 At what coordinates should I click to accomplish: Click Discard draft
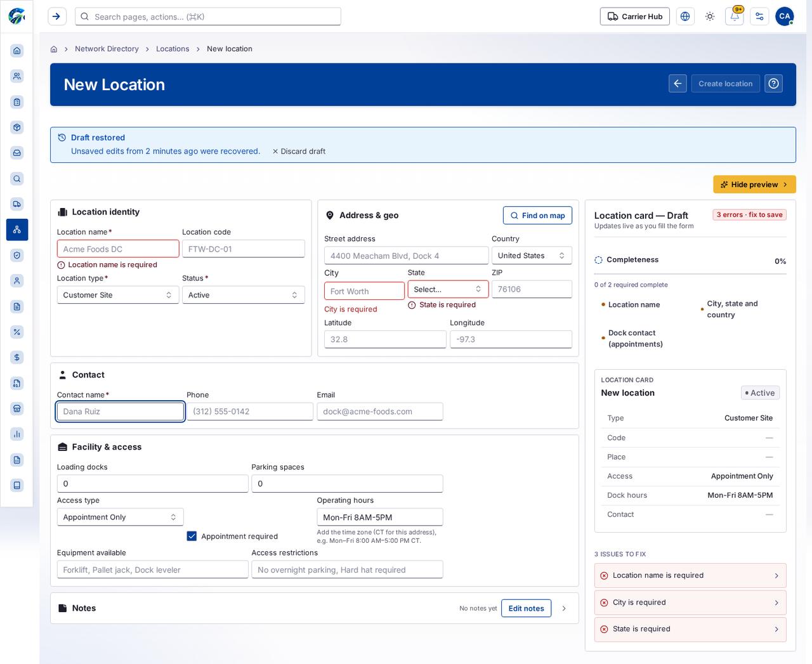click(299, 152)
